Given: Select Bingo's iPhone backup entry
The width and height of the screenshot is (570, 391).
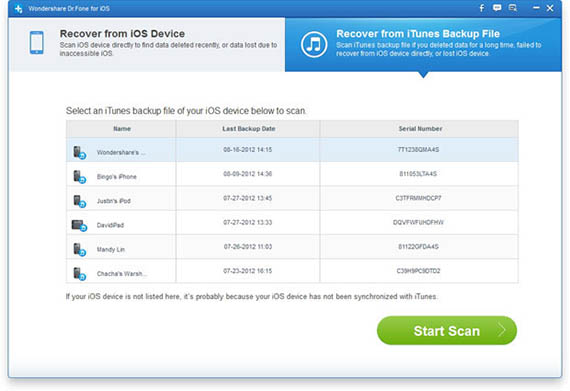Looking at the screenshot, I should click(292, 174).
